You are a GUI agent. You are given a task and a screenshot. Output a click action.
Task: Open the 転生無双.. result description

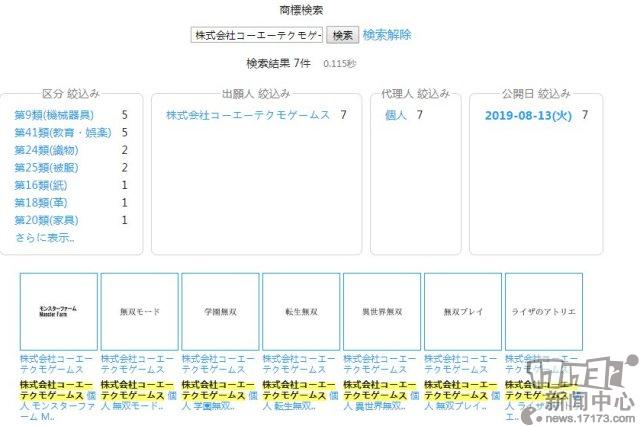300,395
